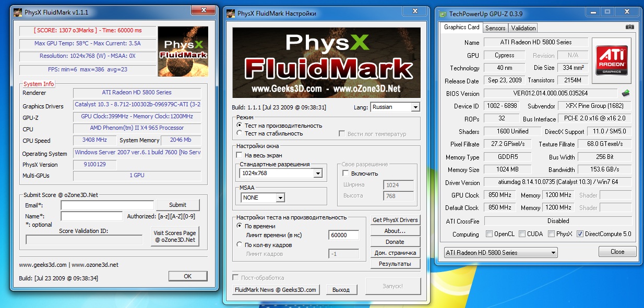This screenshot has height=308, width=644.
Task: Click the PhysX FluidMark Настройки title bar icon
Action: 231,14
